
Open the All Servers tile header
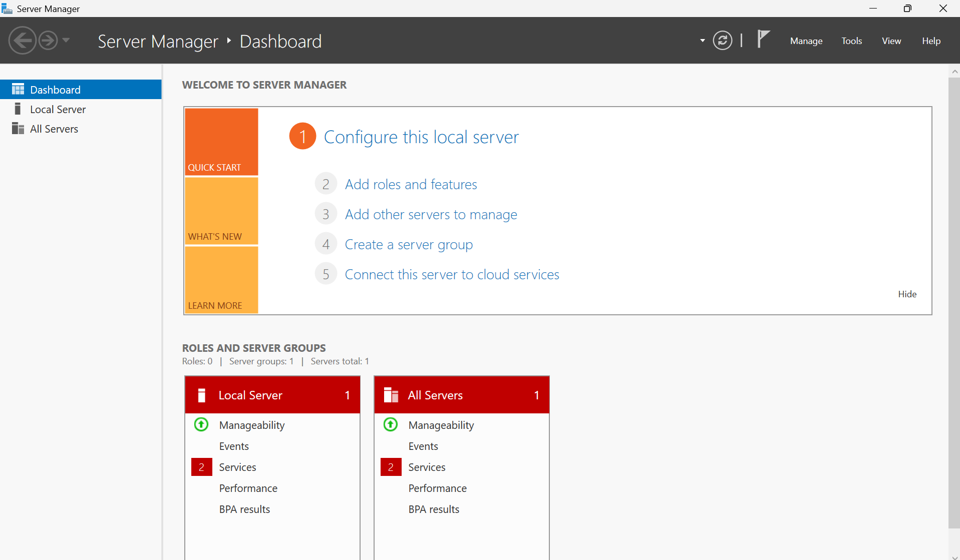click(x=462, y=395)
